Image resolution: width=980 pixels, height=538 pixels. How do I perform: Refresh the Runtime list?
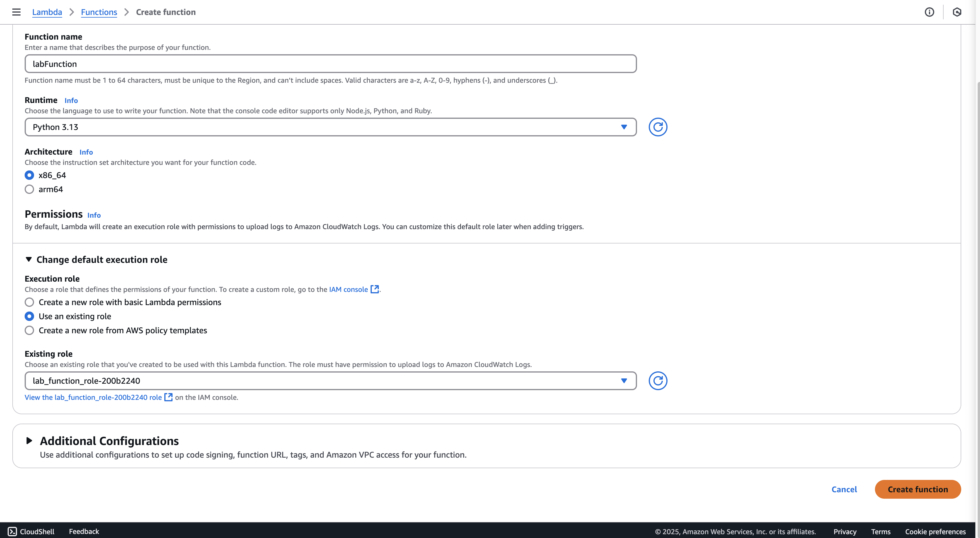tap(658, 127)
